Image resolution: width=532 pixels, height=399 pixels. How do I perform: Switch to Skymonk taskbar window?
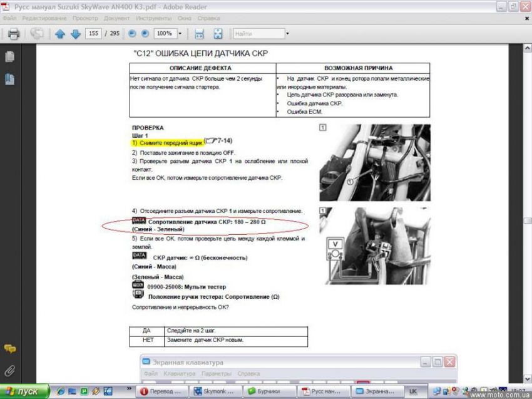pyautogui.click(x=216, y=391)
